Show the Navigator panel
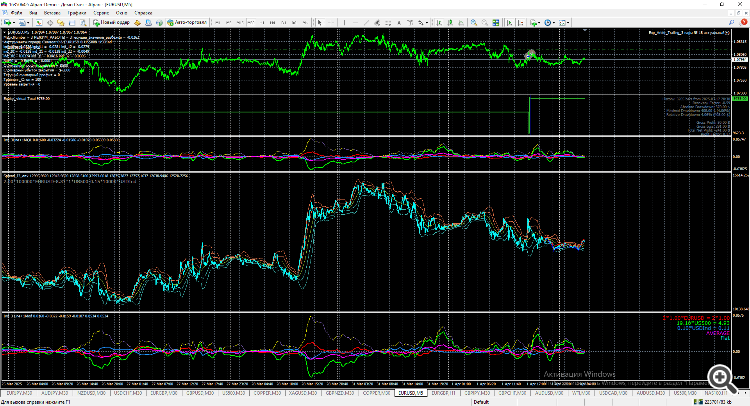750x406 pixels. coord(60,22)
